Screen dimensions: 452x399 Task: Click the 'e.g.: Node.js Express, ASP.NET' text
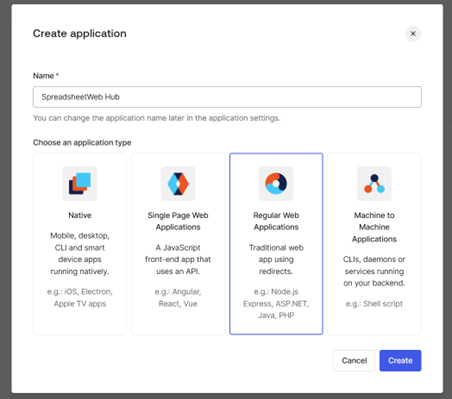(x=276, y=303)
